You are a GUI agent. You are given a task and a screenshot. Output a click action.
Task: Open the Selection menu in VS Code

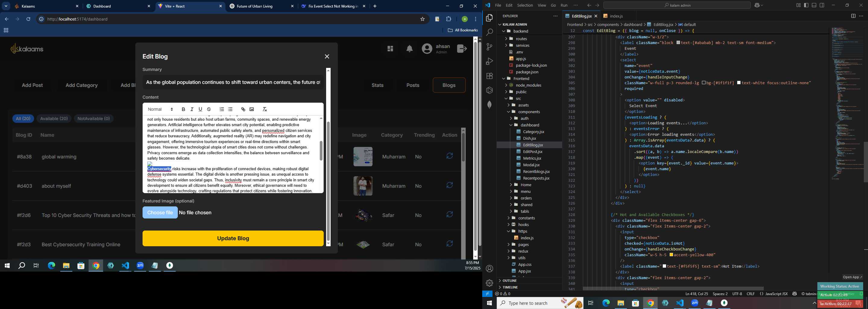(525, 5)
